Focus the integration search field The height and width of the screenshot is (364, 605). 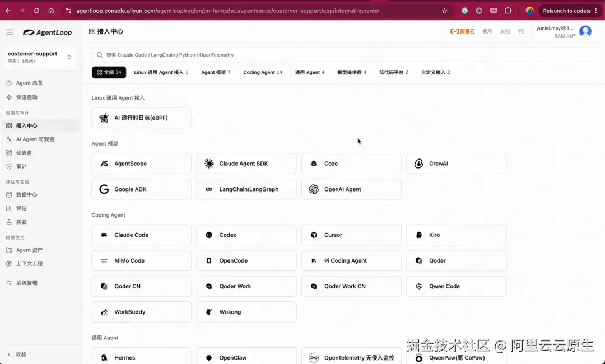(343, 55)
